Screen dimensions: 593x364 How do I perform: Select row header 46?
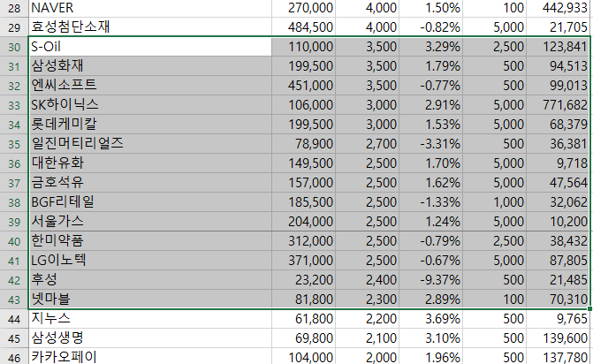click(x=14, y=358)
